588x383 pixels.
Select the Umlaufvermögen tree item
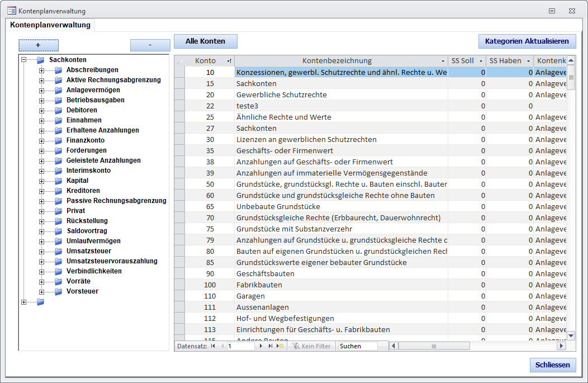93,241
